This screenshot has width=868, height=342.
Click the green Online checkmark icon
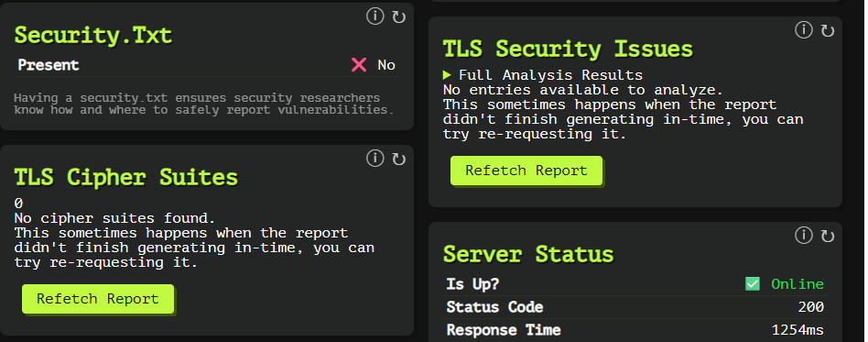(753, 284)
